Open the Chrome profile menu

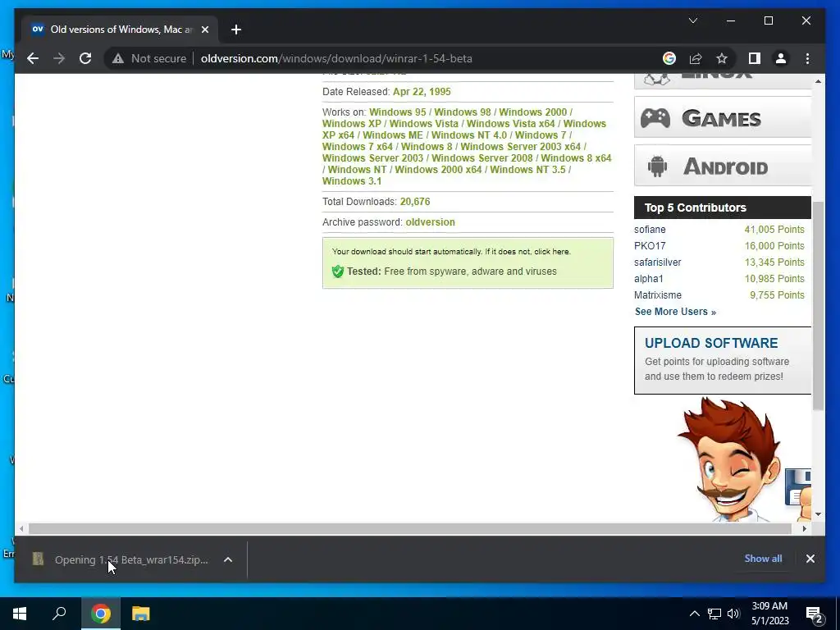[x=781, y=58]
